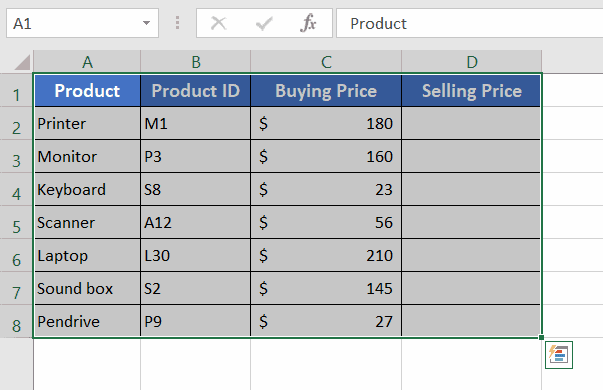
Task: Open the Quick Analysis button
Action: point(559,355)
